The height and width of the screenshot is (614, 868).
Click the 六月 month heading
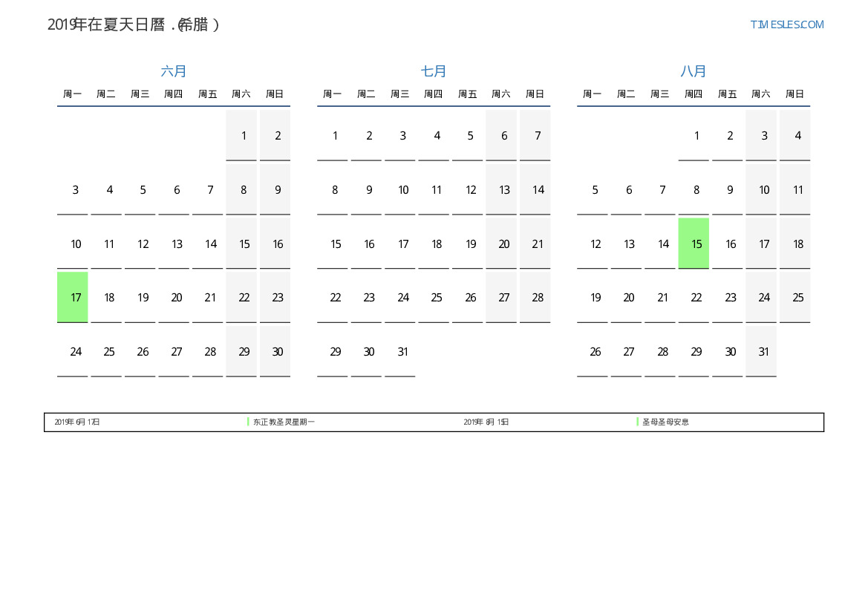click(174, 71)
